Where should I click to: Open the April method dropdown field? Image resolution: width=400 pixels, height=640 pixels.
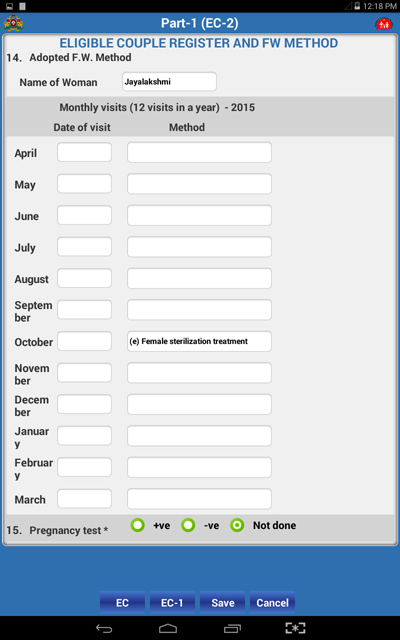[x=199, y=153]
